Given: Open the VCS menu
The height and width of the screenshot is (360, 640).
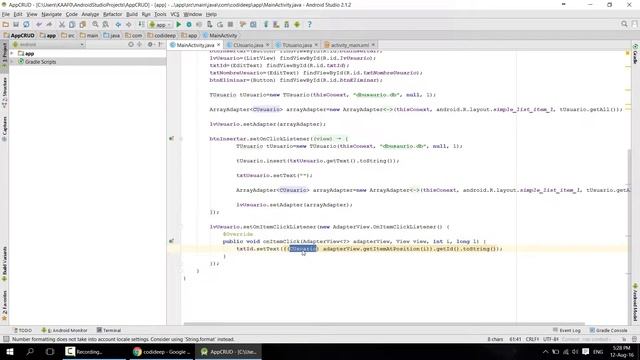Looking at the screenshot, I should (x=175, y=14).
